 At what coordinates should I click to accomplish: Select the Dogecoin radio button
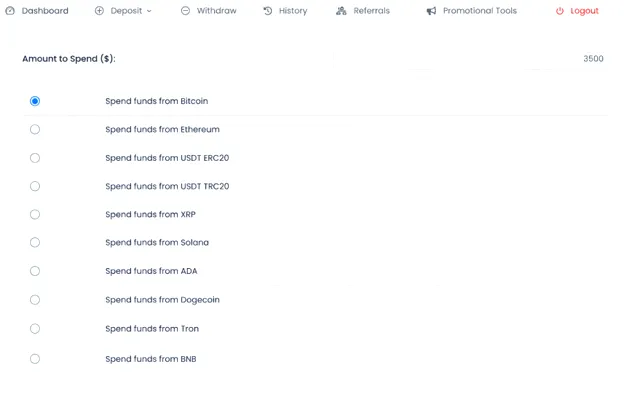point(35,300)
